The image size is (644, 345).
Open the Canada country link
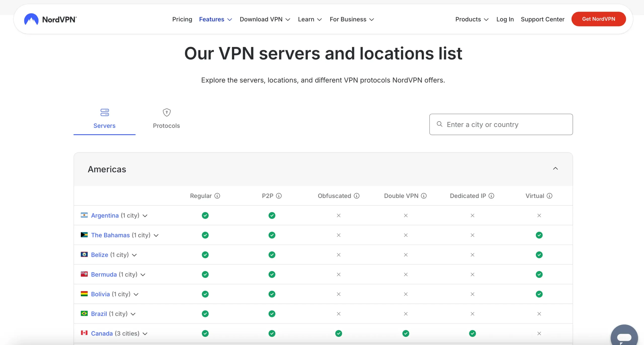point(102,333)
